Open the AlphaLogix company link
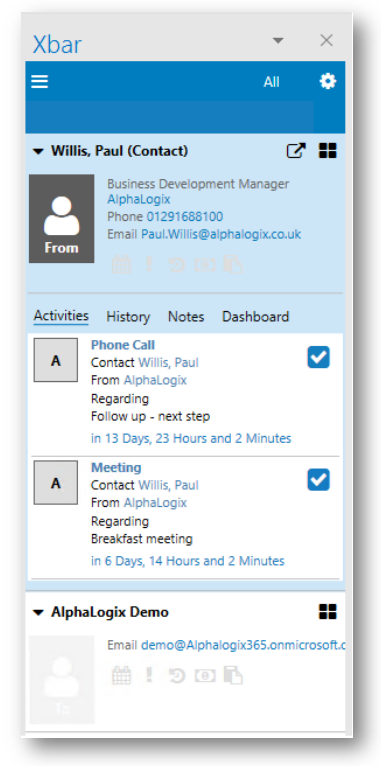 click(139, 199)
